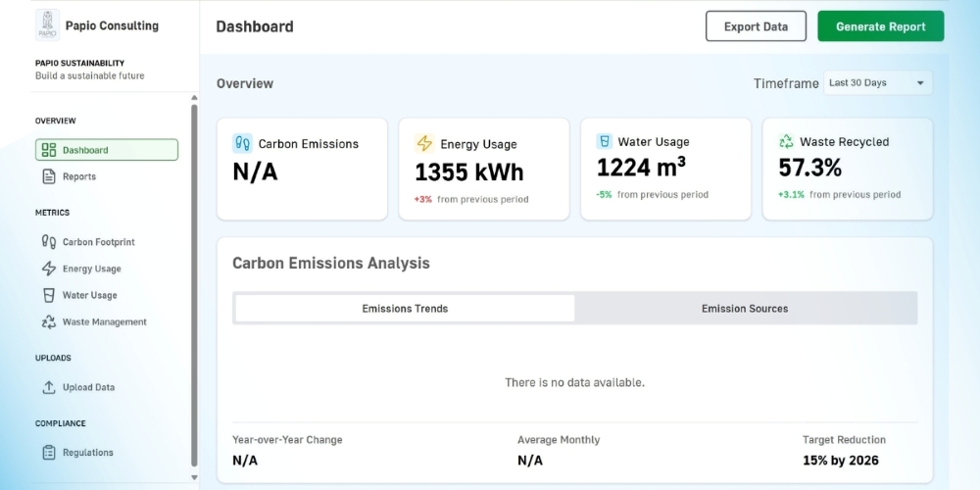Click the Waste Management recycle icon in sidebar
The image size is (980, 490).
coord(49,321)
